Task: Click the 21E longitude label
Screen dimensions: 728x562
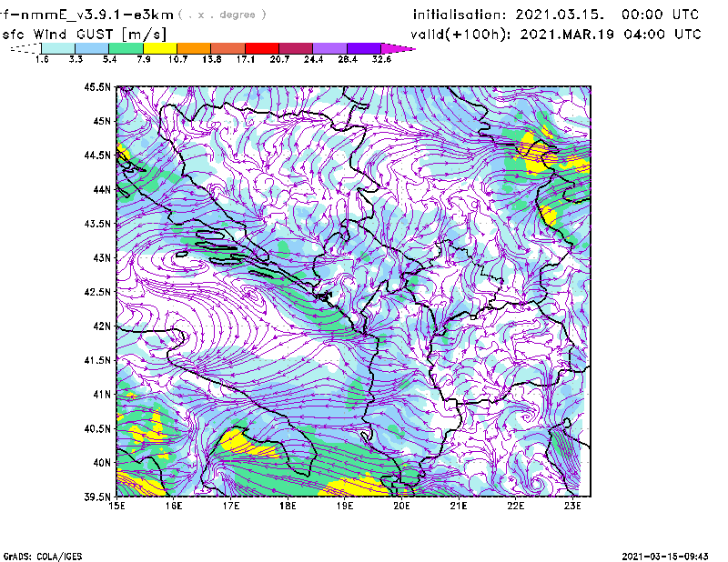Action: point(459,506)
